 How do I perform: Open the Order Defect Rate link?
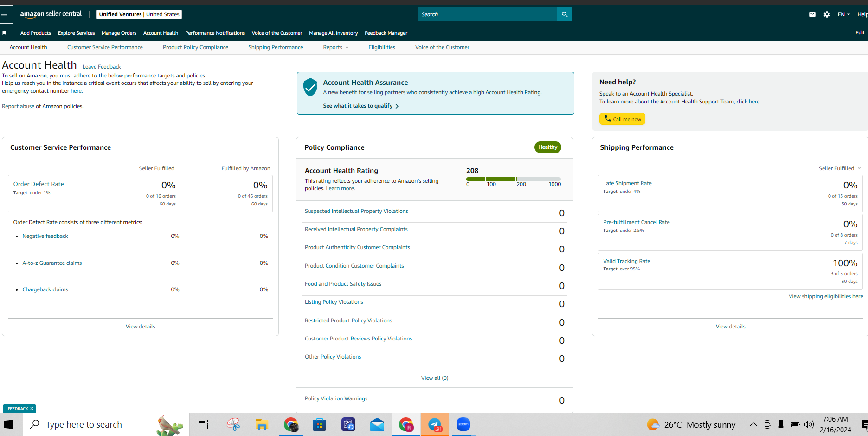[x=39, y=184]
